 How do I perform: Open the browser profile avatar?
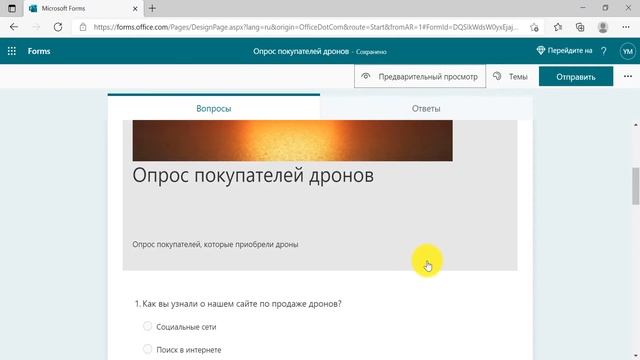[x=603, y=27]
